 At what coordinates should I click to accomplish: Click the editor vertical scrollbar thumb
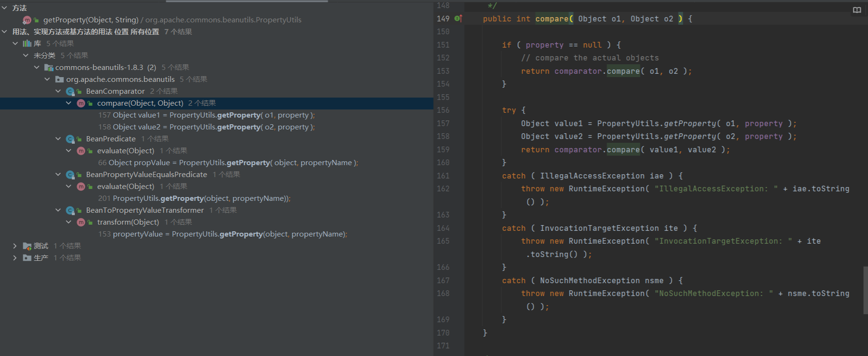pyautogui.click(x=865, y=290)
